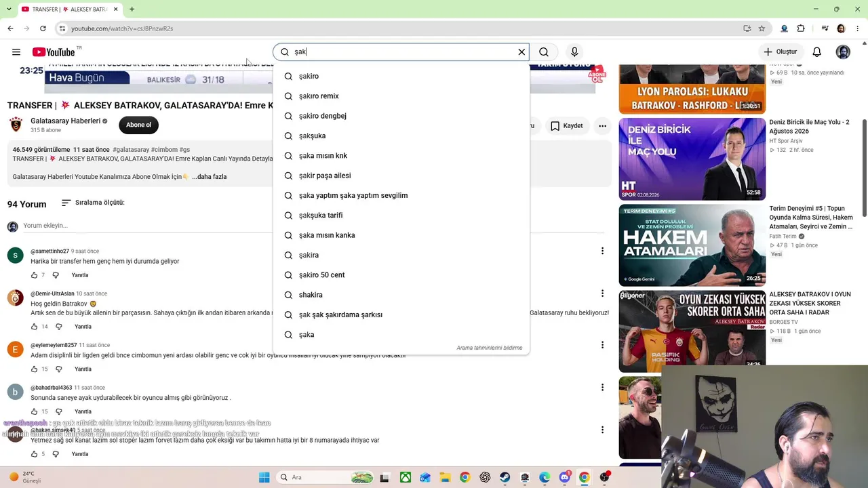The image size is (868, 488).
Task: Open the YouTube account avatar menu
Action: [x=843, y=52]
